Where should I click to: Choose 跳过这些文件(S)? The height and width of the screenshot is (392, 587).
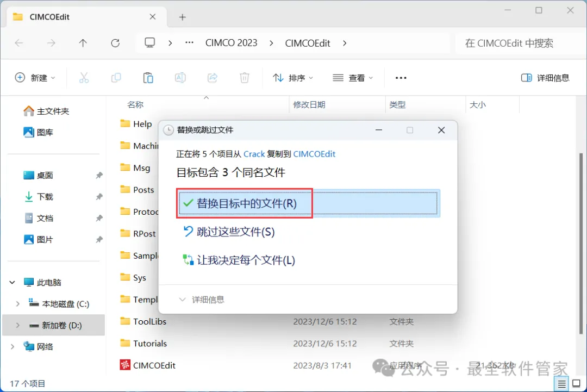click(x=229, y=232)
